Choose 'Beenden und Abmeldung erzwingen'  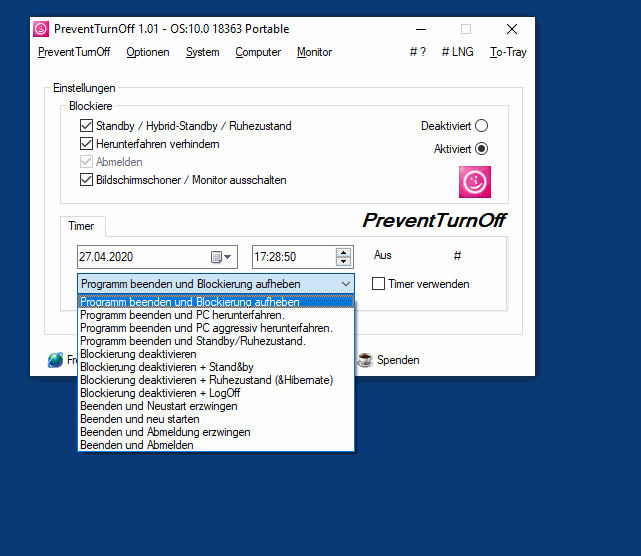click(x=216, y=432)
